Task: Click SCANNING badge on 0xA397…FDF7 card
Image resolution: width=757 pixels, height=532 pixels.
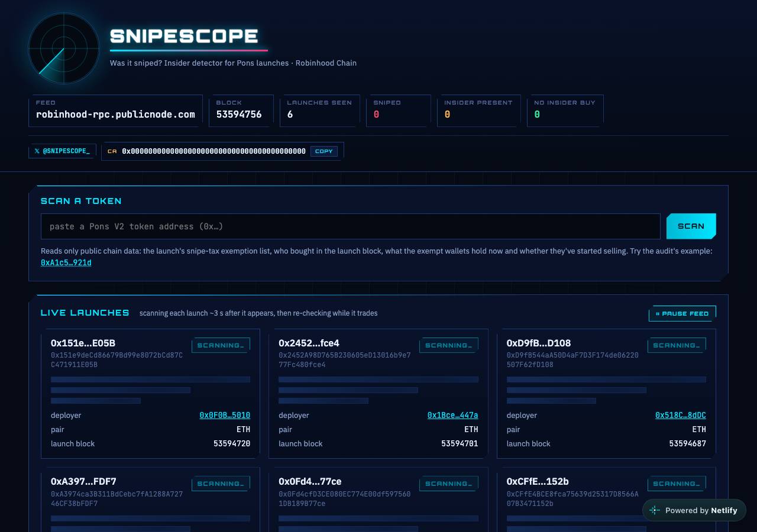Action: 221,484
